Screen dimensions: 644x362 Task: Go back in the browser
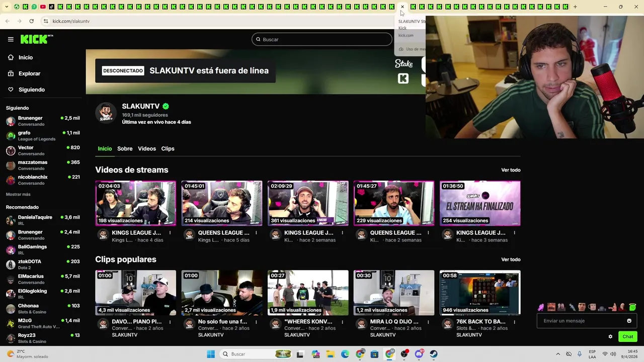point(7,21)
